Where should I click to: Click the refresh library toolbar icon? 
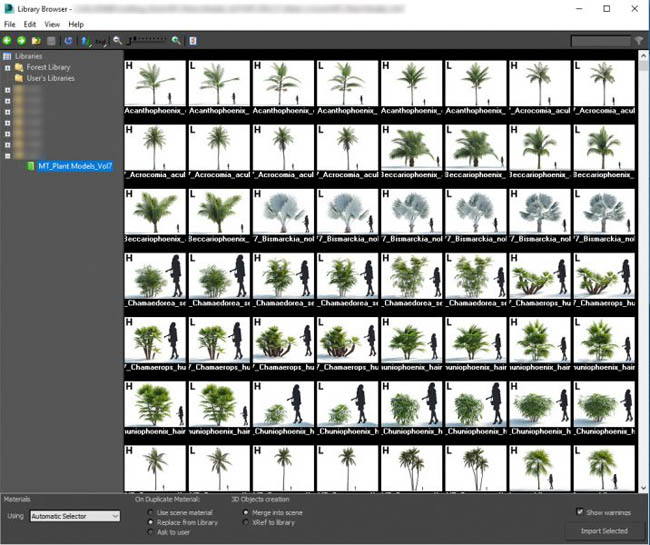click(x=68, y=41)
